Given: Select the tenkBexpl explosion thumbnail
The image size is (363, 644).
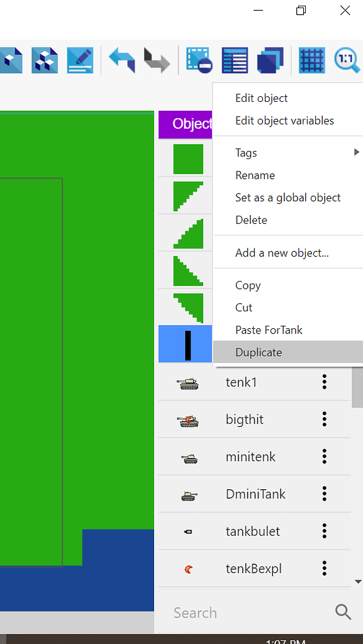Looking at the screenshot, I should pyautogui.click(x=189, y=569).
